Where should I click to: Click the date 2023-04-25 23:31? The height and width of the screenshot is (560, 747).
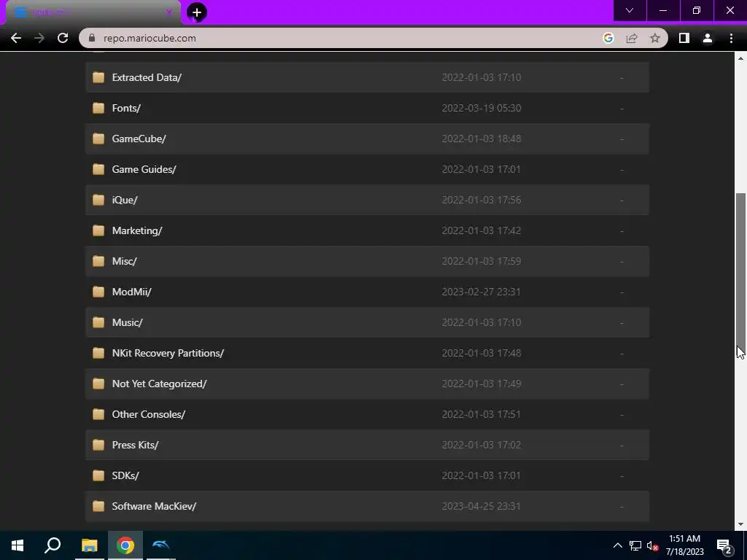coord(481,506)
